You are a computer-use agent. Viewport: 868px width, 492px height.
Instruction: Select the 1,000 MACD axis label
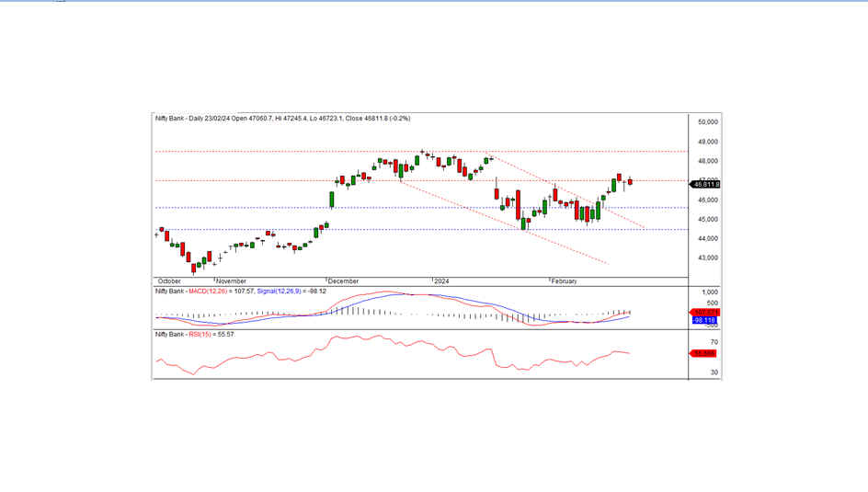[710, 292]
